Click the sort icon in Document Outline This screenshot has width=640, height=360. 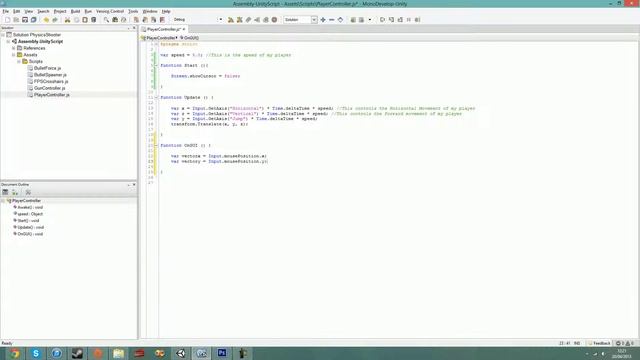(15, 192)
